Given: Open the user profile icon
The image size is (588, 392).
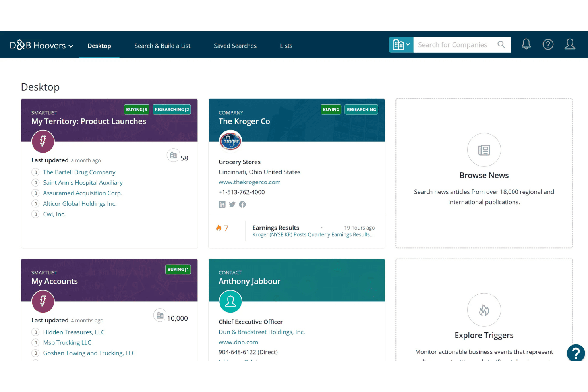Looking at the screenshot, I should 570,44.
